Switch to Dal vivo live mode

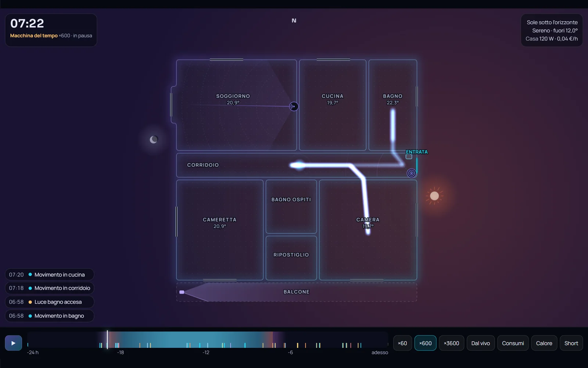coord(480,343)
